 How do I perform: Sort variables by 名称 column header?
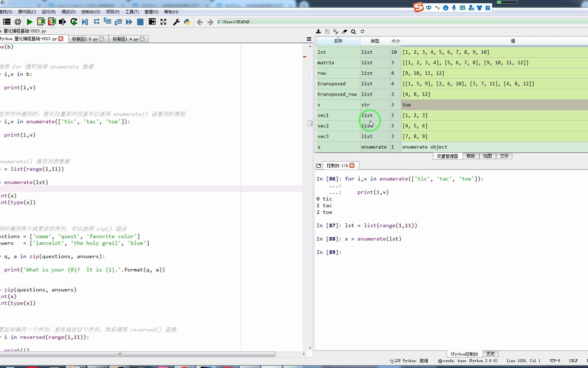(x=338, y=41)
